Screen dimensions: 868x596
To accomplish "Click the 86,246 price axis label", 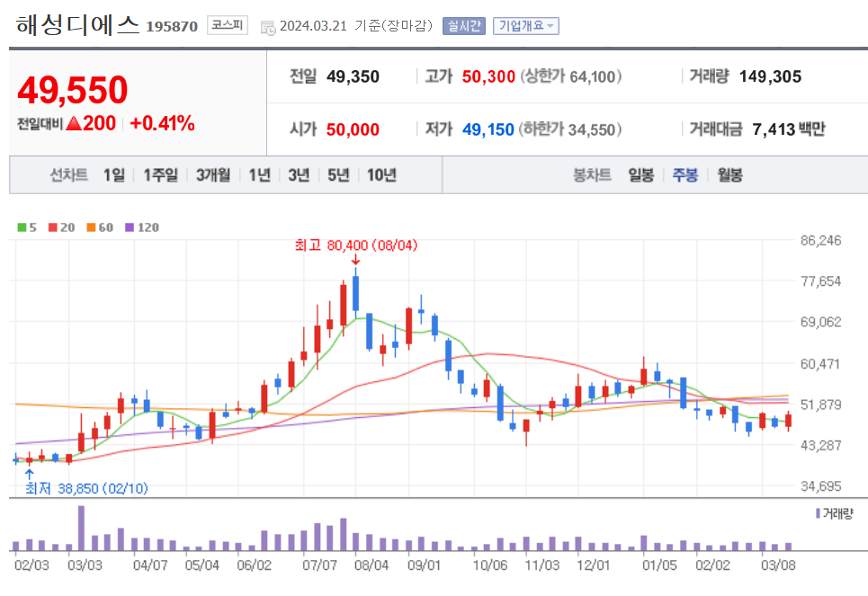I will pos(821,241).
